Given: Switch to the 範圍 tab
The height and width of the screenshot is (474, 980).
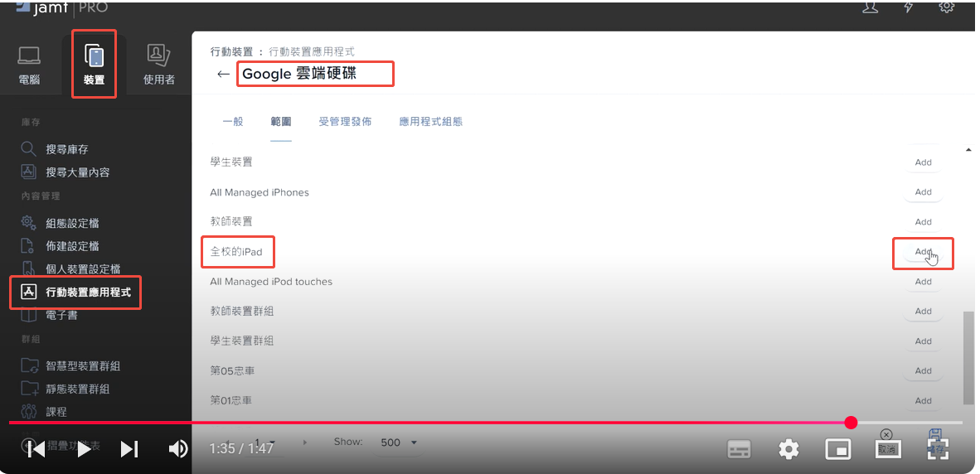Looking at the screenshot, I should (281, 122).
